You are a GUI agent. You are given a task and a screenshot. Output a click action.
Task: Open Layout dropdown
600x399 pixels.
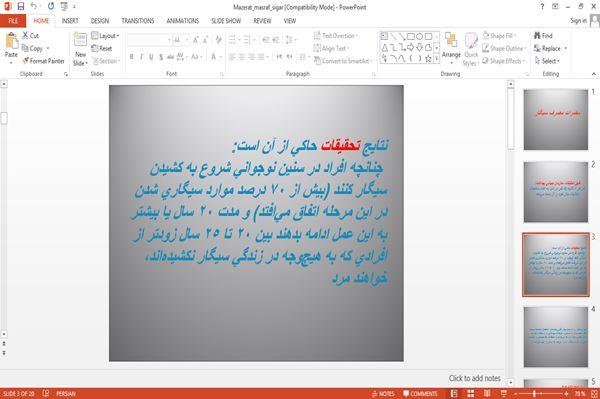105,36
